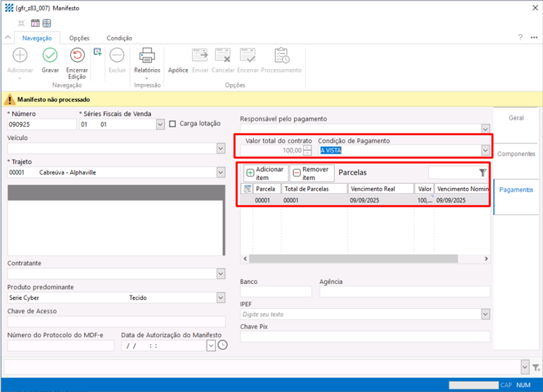
Task: Click the Remover item button
Action: point(311,173)
